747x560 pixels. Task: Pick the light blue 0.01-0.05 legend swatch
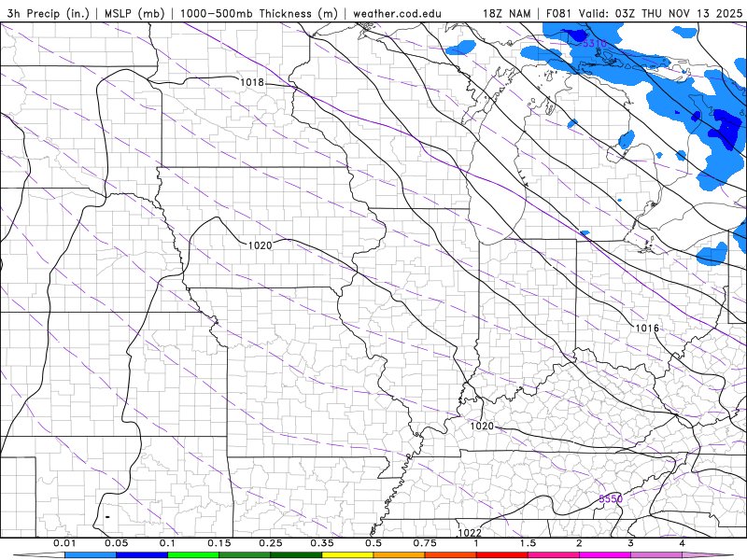pos(91,555)
